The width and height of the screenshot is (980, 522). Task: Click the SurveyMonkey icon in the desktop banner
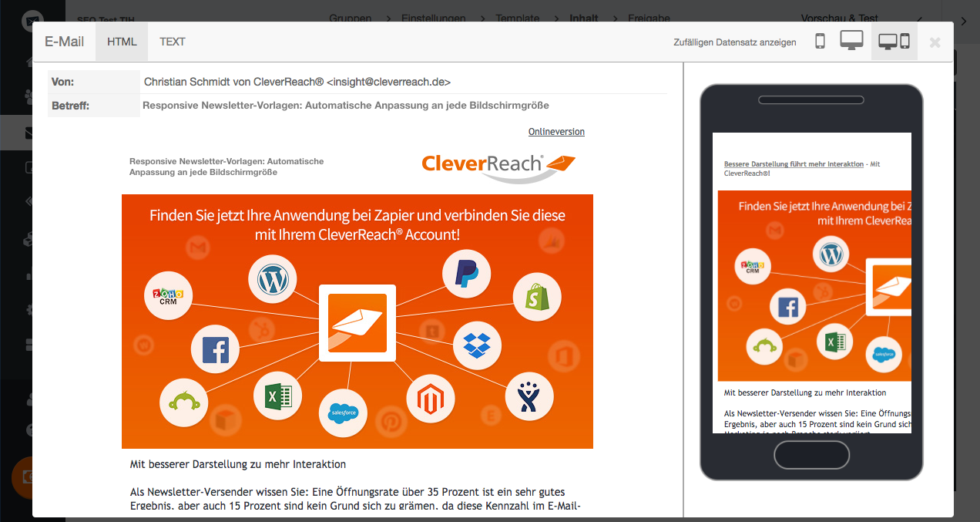tap(183, 402)
